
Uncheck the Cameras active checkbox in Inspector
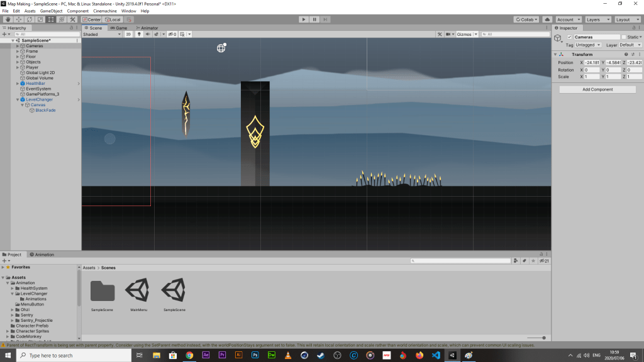click(x=570, y=37)
